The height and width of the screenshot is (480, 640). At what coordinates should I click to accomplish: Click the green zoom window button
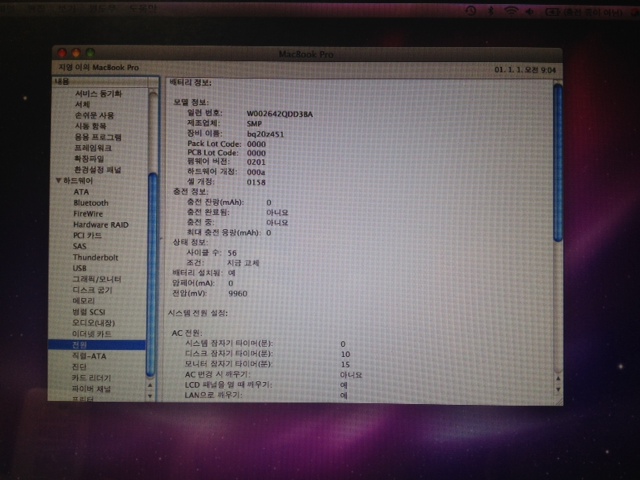89,51
